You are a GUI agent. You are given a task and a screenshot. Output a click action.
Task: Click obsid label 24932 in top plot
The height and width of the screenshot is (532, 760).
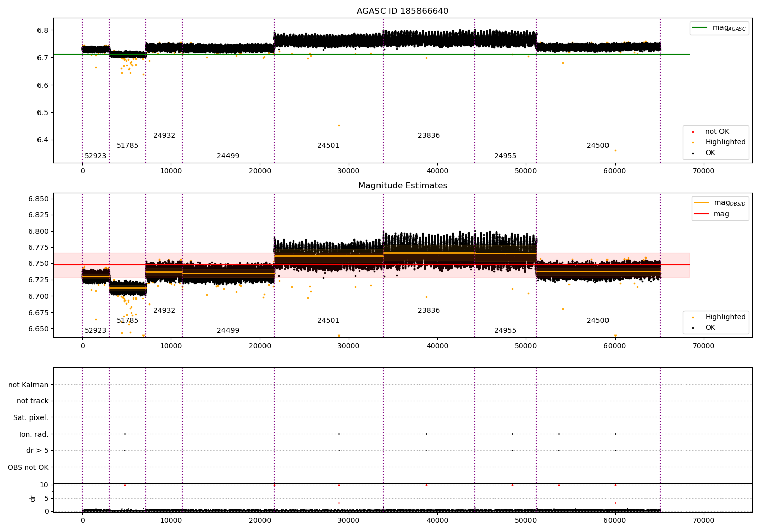point(164,135)
